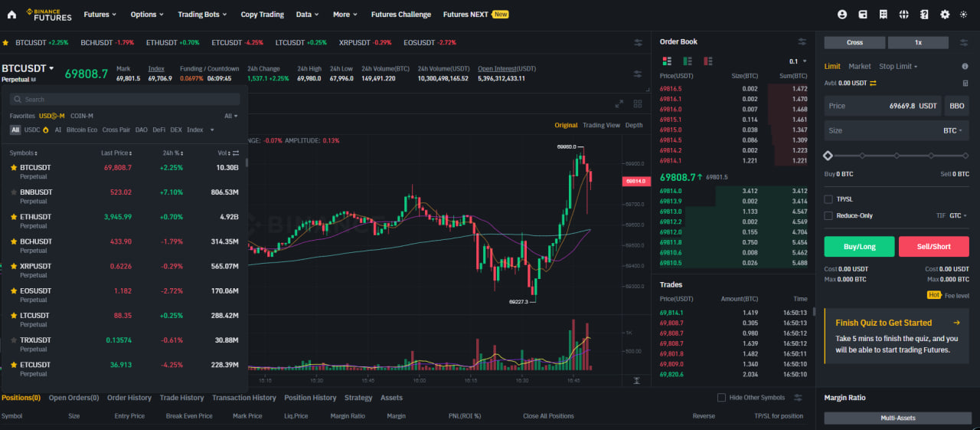Switch volume display with swap arrows icon
This screenshot has width=980, height=430.
pyautogui.click(x=236, y=153)
